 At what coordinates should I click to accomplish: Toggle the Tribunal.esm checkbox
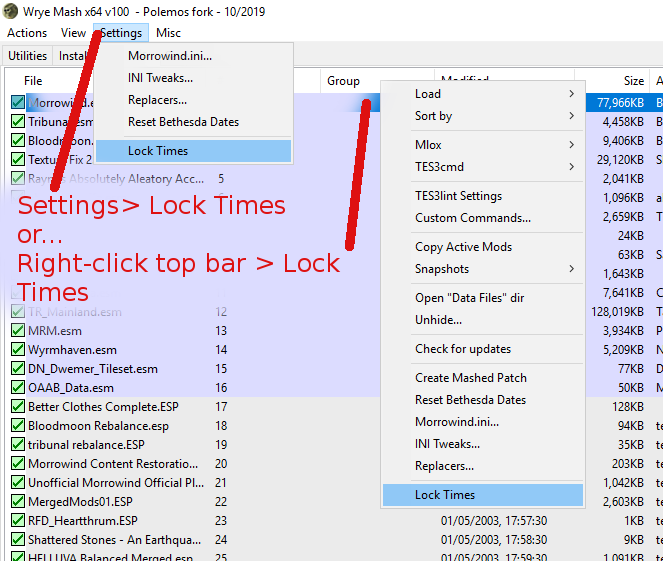click(18, 121)
